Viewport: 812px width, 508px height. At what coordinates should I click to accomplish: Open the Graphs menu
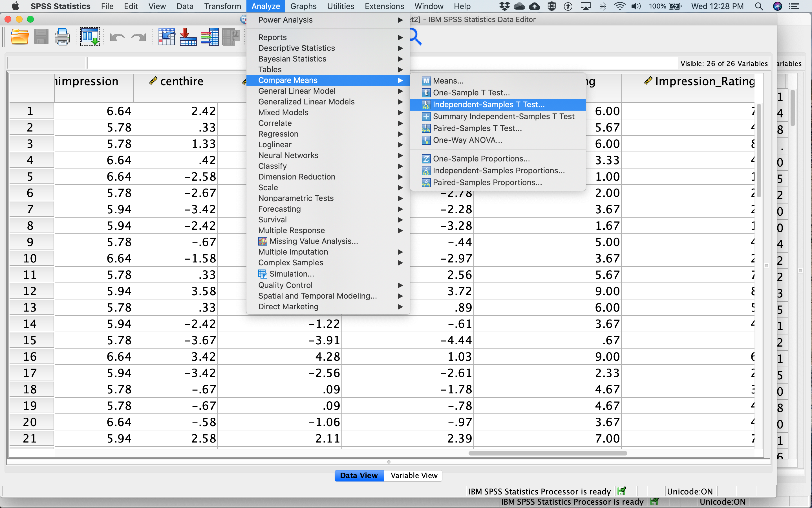tap(303, 6)
